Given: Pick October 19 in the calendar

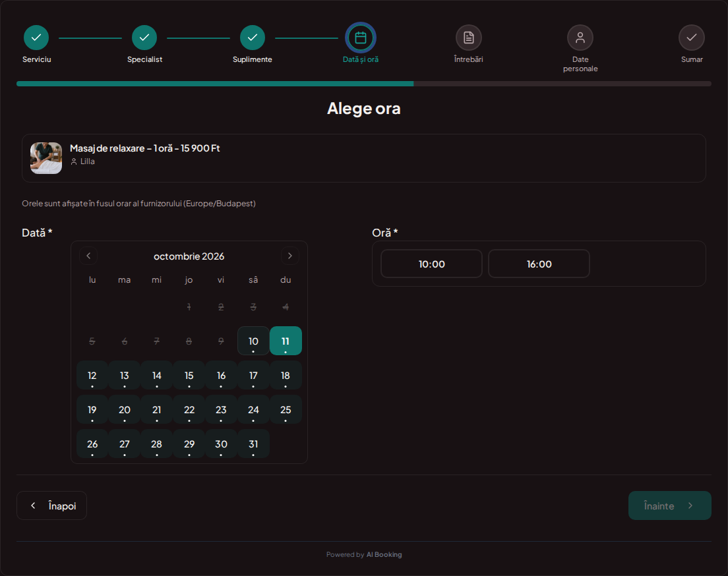Looking at the screenshot, I should [x=92, y=410].
